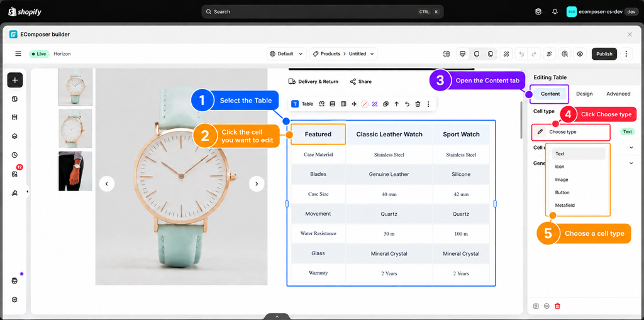
Task: Open the Products > Untitled template dropdown
Action: [343, 54]
